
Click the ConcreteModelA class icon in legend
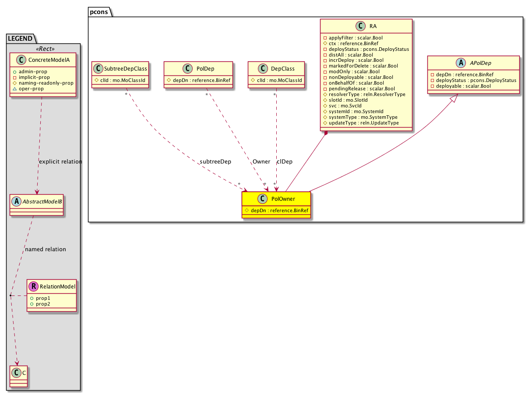coord(17,60)
